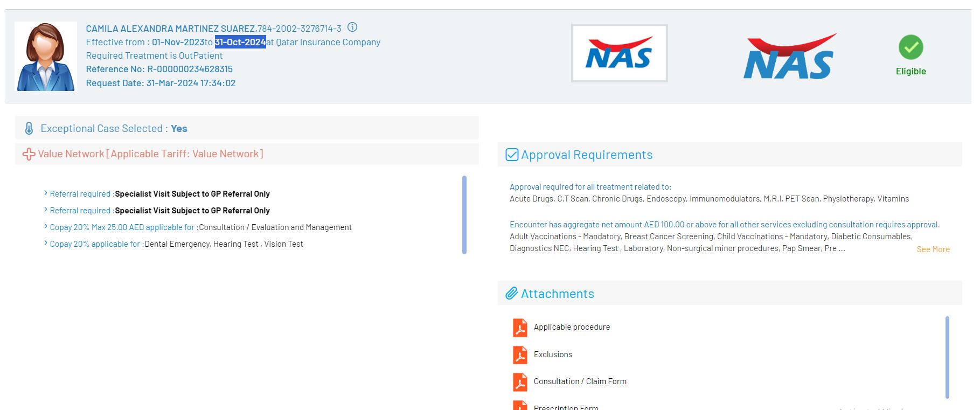Open the Applicable procedure PDF icon
Image resolution: width=980 pixels, height=410 pixels.
520,328
